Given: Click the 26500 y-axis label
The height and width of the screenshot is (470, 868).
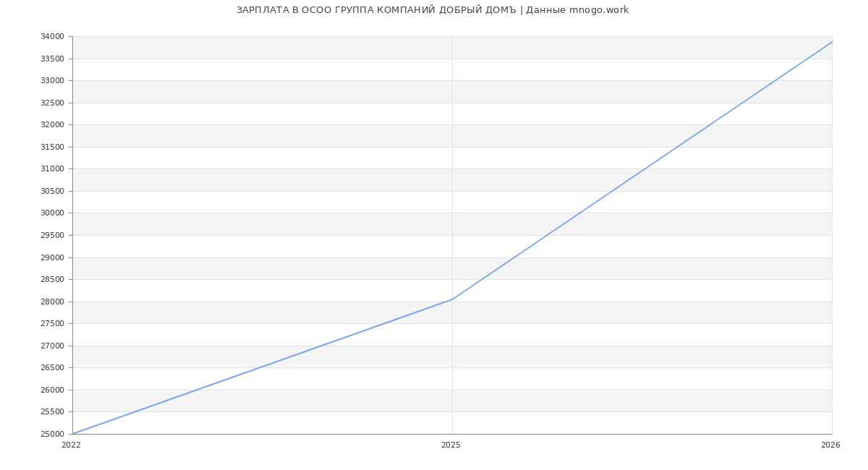Looking at the screenshot, I should 52,368.
